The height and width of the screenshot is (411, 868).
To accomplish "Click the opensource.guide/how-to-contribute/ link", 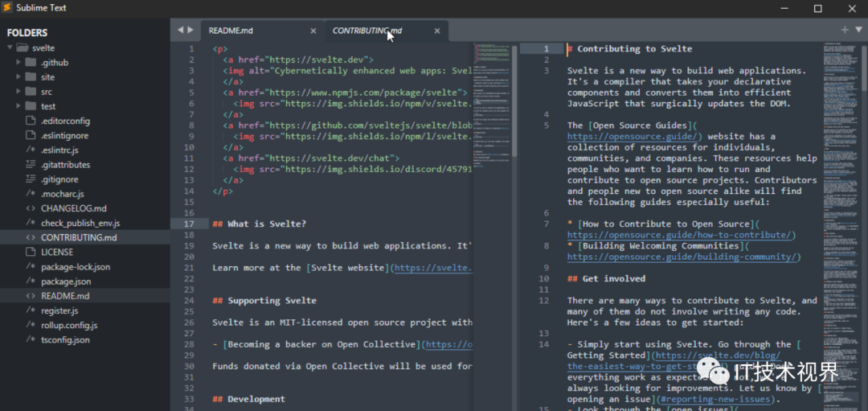I will click(x=681, y=235).
